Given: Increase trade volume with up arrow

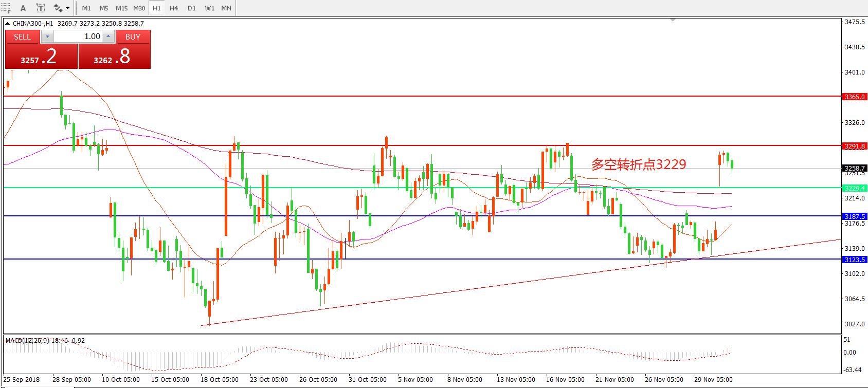Looking at the screenshot, I should (x=108, y=36).
